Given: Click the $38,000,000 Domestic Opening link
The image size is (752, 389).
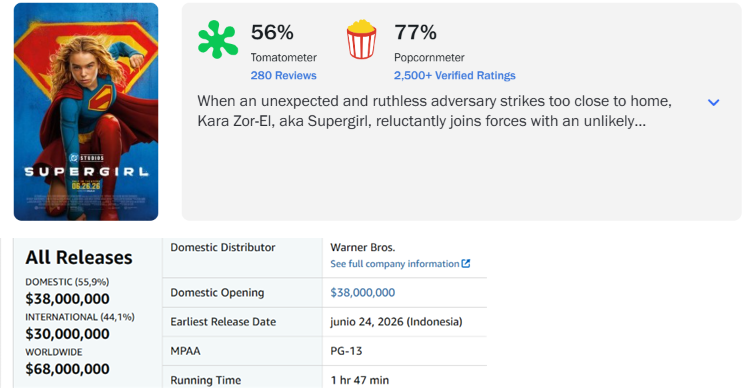Looking at the screenshot, I should point(363,293).
